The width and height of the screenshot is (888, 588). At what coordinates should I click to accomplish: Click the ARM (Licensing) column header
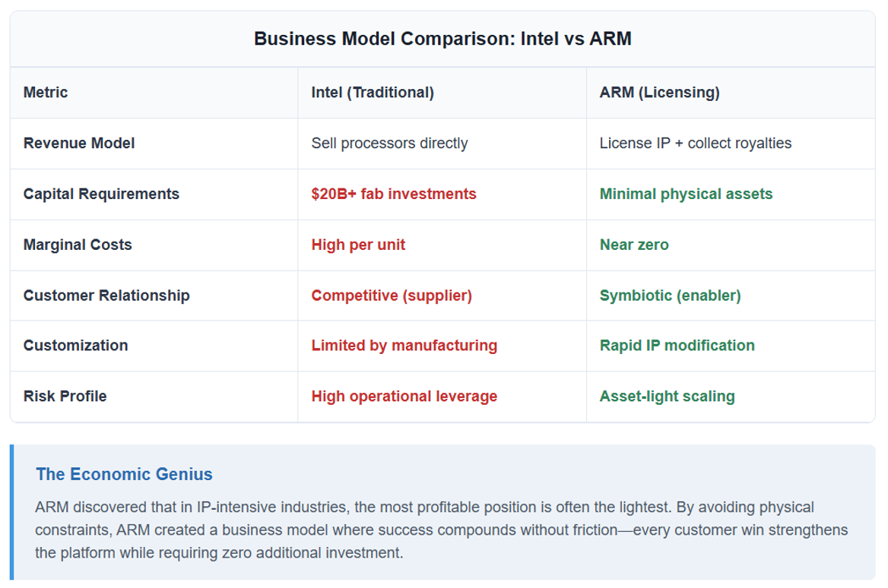[x=660, y=92]
